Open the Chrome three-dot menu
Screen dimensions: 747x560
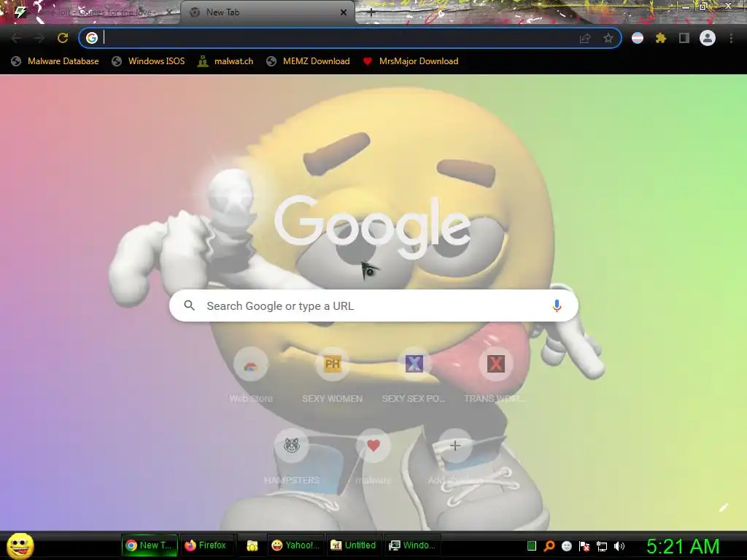[731, 38]
